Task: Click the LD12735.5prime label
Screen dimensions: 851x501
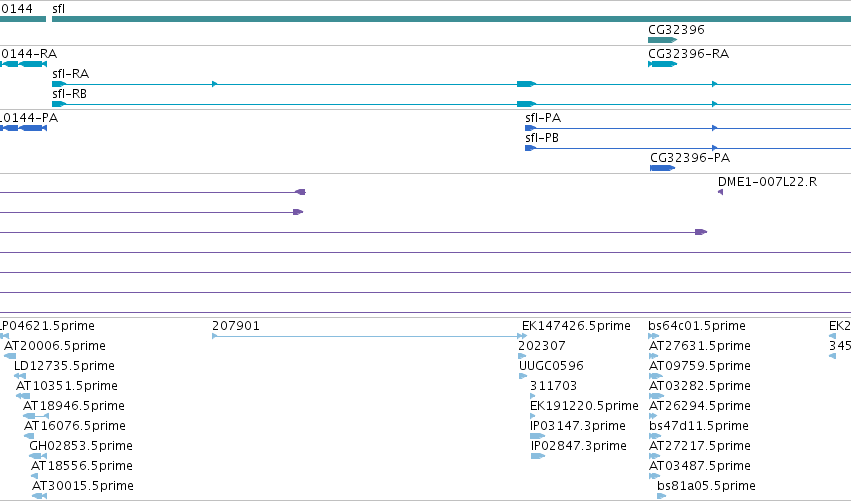Action: (x=64, y=366)
